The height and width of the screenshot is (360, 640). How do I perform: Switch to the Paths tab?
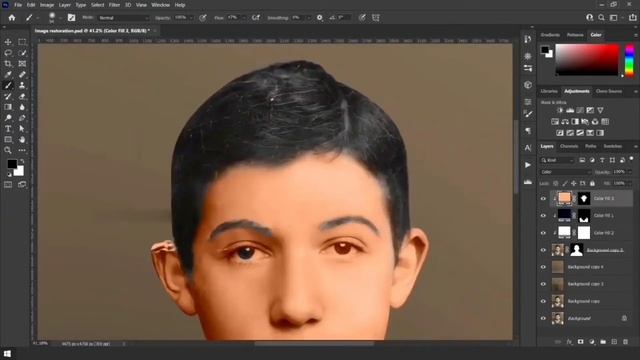pos(590,146)
